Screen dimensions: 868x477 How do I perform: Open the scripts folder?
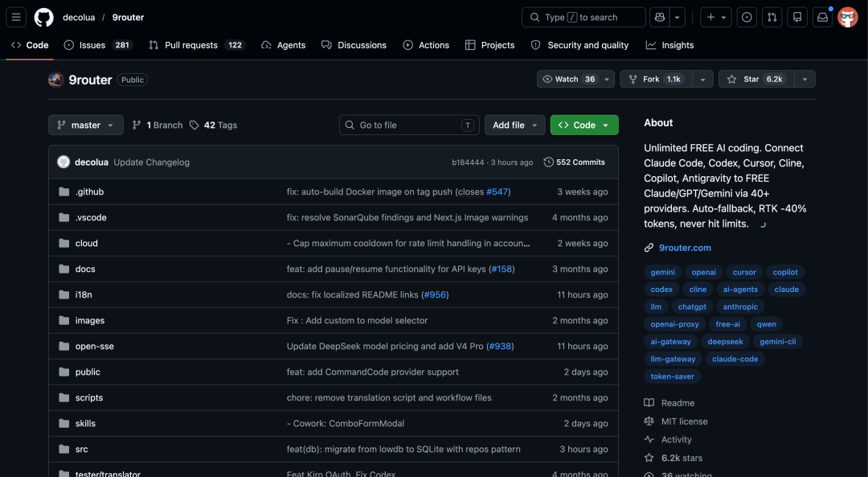[x=89, y=398]
